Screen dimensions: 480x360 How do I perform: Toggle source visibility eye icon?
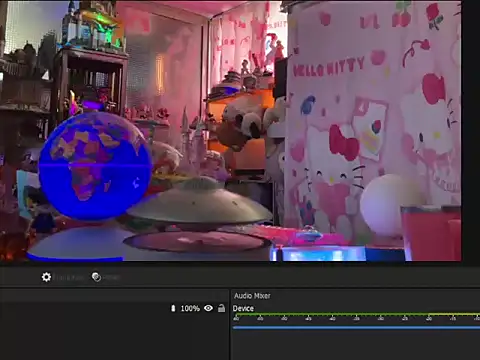[208, 308]
